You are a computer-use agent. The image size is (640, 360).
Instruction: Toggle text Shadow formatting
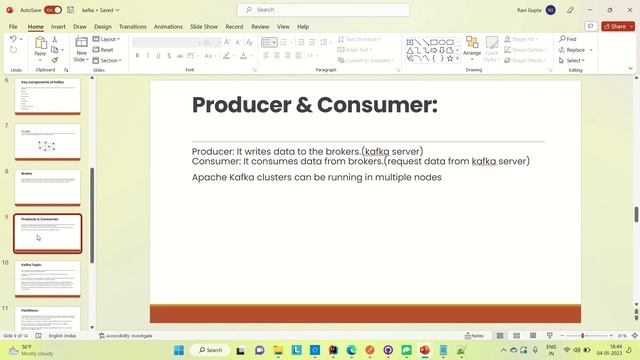[x=169, y=56]
